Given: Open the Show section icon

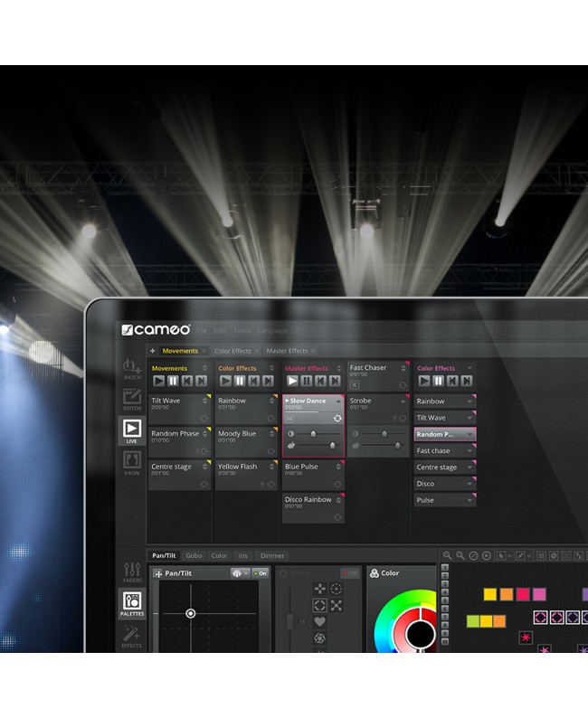Looking at the screenshot, I should (132, 463).
